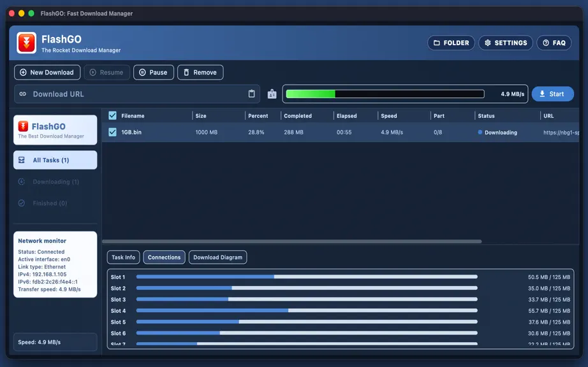
Task: Click the Elapsed column header
Action: click(x=346, y=116)
